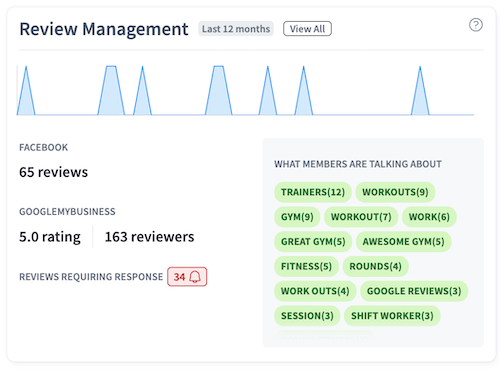The width and height of the screenshot is (500, 373).
Task: Click the Review Management heading
Action: coord(104,29)
